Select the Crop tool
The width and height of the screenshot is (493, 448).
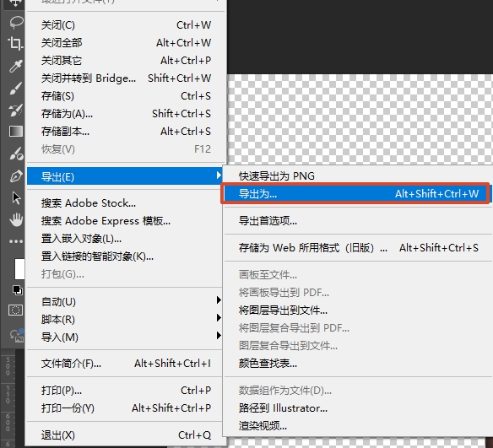point(15,43)
